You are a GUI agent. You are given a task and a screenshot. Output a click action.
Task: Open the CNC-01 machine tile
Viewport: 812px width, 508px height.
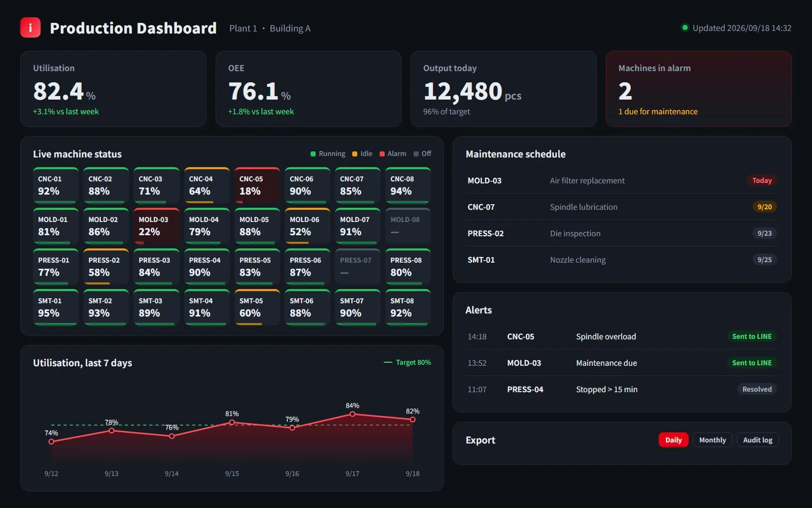(56, 185)
